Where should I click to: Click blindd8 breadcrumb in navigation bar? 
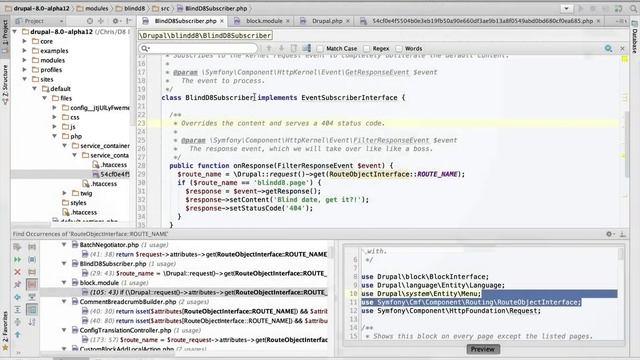[x=130, y=8]
